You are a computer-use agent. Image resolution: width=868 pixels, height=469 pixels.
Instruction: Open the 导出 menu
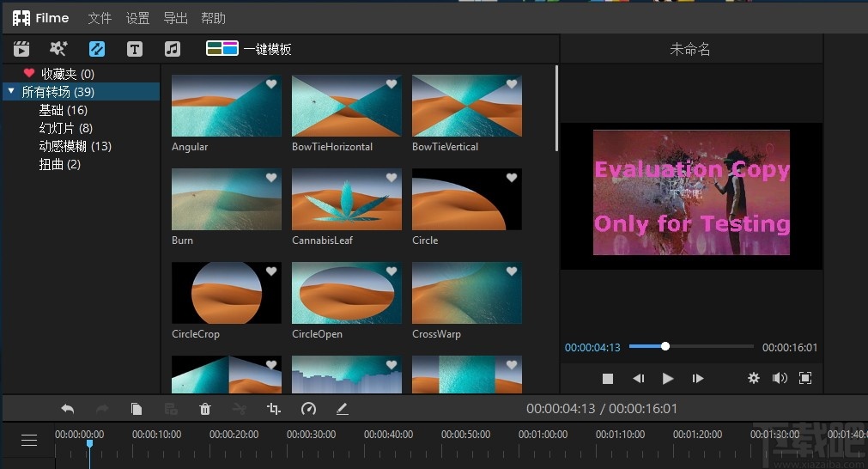(x=175, y=18)
